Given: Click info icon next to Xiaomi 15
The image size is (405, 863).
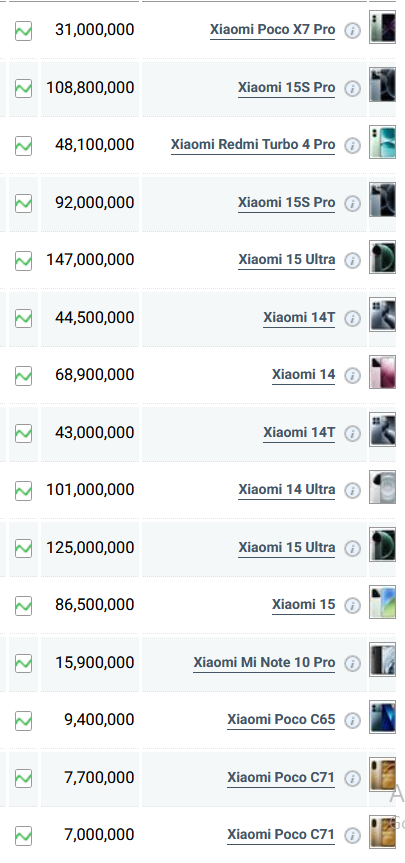Looking at the screenshot, I should point(352,605).
